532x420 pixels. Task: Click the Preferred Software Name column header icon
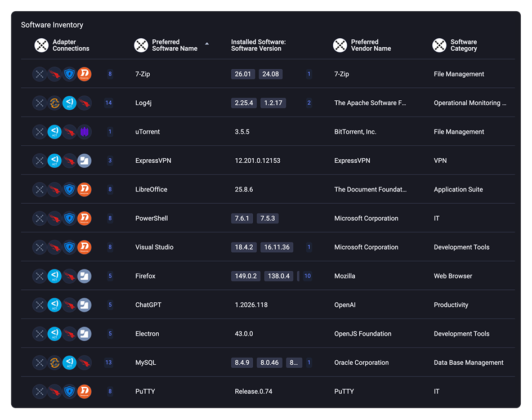click(x=141, y=45)
